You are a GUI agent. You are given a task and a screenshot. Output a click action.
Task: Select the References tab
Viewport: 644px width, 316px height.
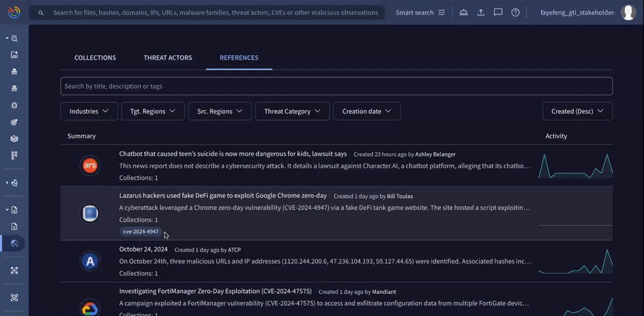click(239, 58)
